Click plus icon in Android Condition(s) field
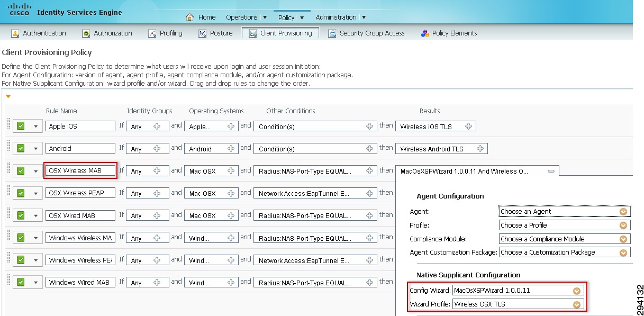 click(369, 149)
